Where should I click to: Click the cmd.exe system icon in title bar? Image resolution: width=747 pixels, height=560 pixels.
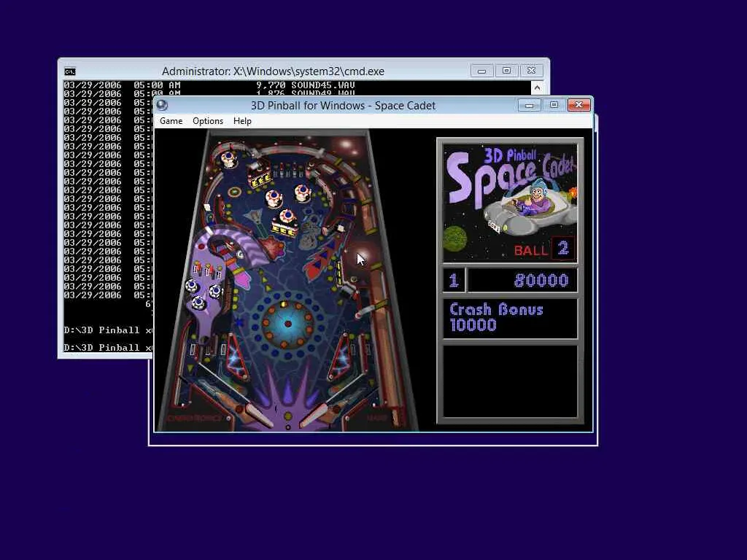pos(70,71)
